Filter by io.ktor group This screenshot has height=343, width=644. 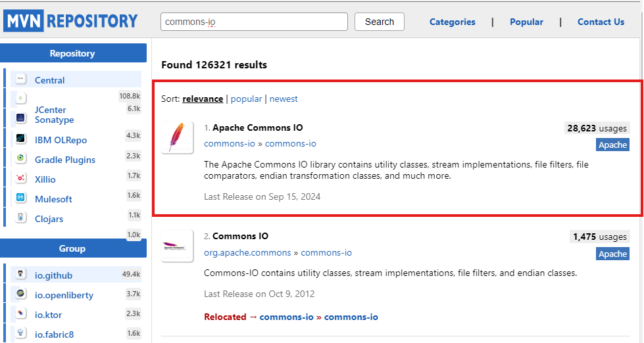(x=48, y=315)
